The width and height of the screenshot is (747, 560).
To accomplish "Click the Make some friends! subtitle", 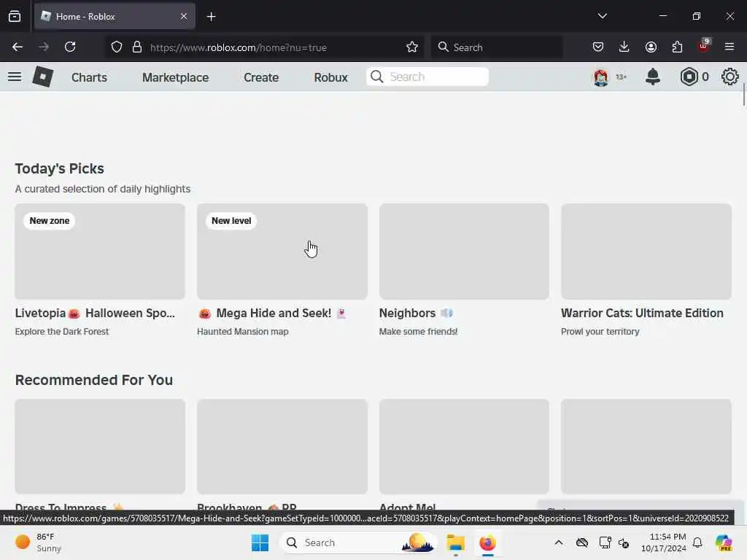I will [418, 332].
